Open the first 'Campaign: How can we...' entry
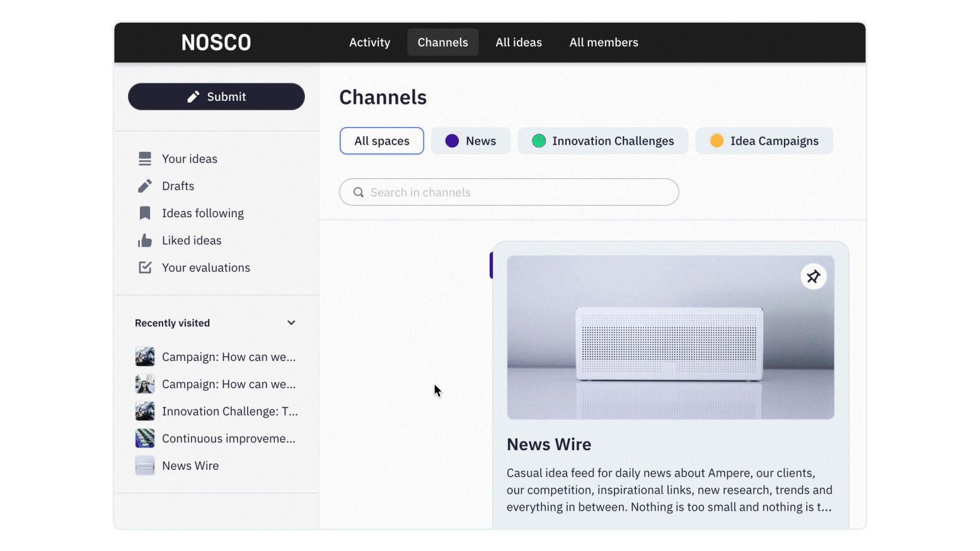The height and width of the screenshot is (551, 980). (228, 356)
